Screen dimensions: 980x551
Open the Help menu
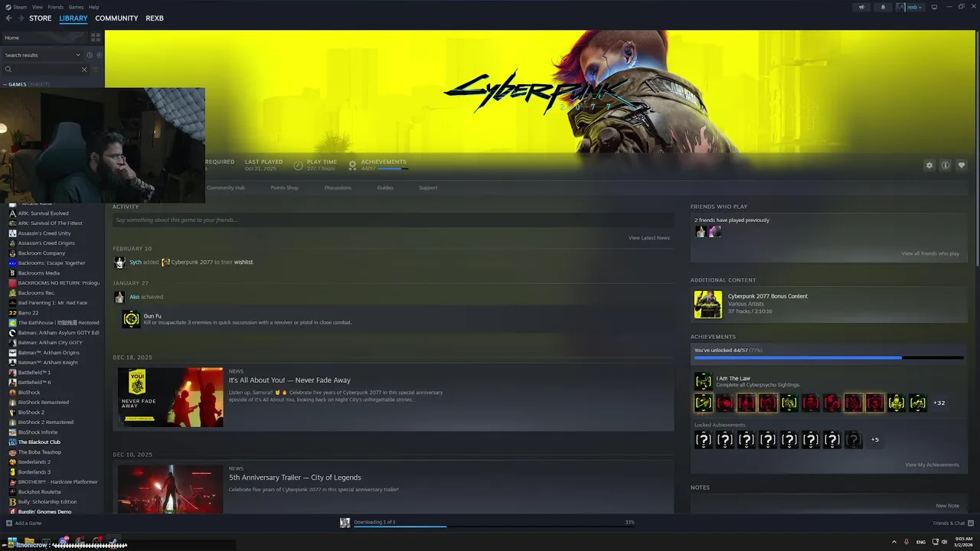pyautogui.click(x=93, y=7)
